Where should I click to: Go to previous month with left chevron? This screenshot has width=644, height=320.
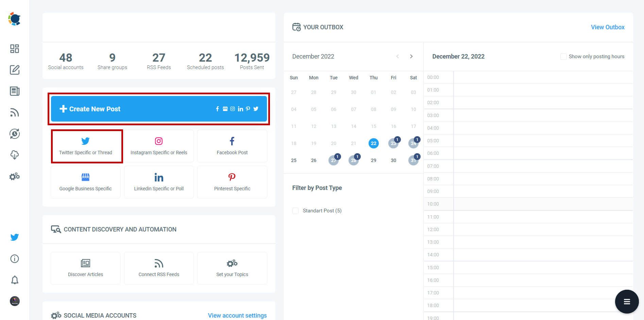[397, 56]
